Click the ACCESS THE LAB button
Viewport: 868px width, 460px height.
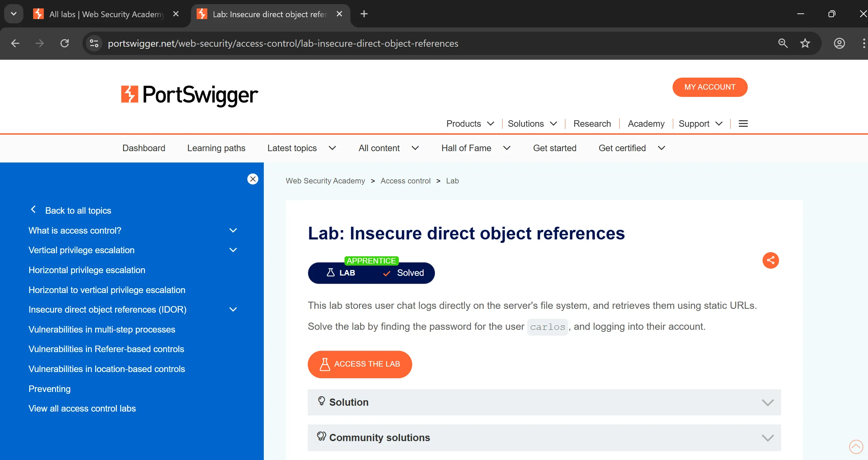pos(360,364)
